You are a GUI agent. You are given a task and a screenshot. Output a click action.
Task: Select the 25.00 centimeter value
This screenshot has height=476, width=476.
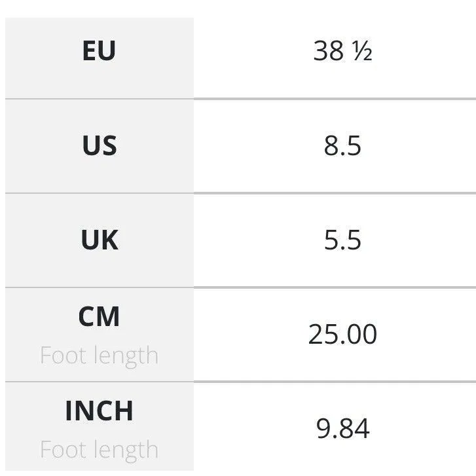click(x=342, y=334)
